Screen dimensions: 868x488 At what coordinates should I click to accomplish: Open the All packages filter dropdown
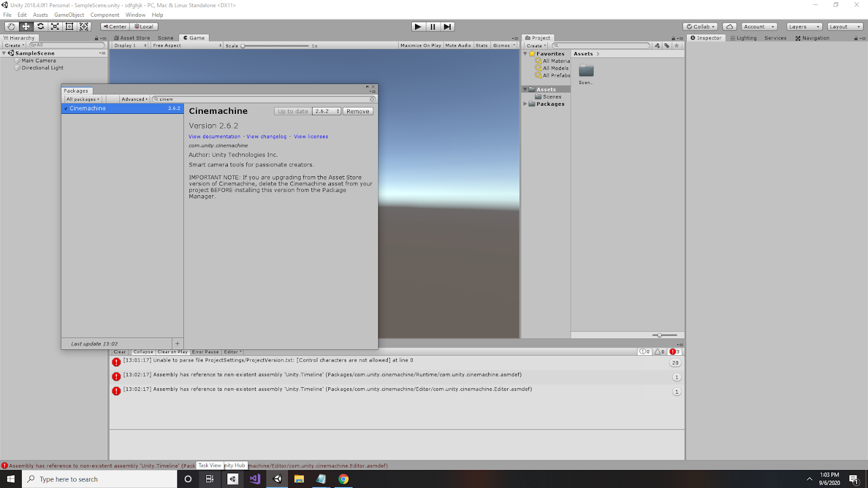tap(83, 99)
